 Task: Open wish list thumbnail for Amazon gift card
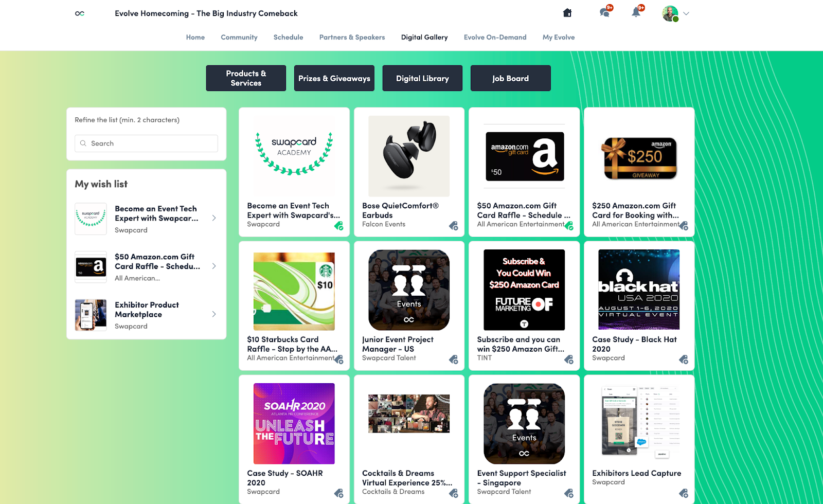pos(91,267)
